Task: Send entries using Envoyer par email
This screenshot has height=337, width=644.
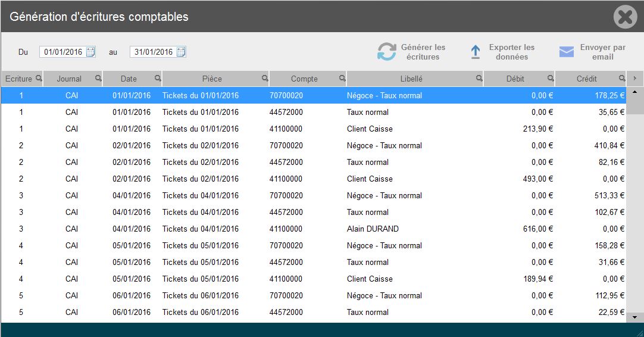Action: pyautogui.click(x=592, y=52)
